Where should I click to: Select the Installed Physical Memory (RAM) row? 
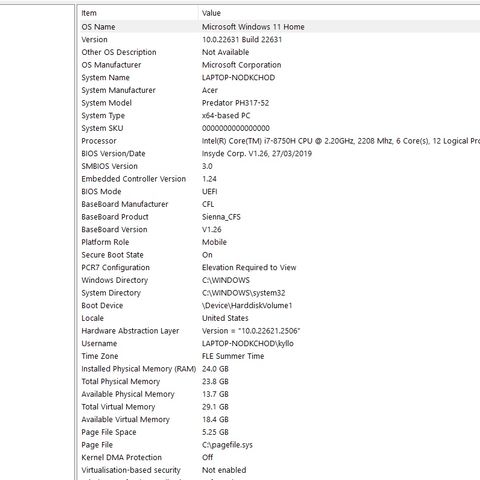point(279,369)
